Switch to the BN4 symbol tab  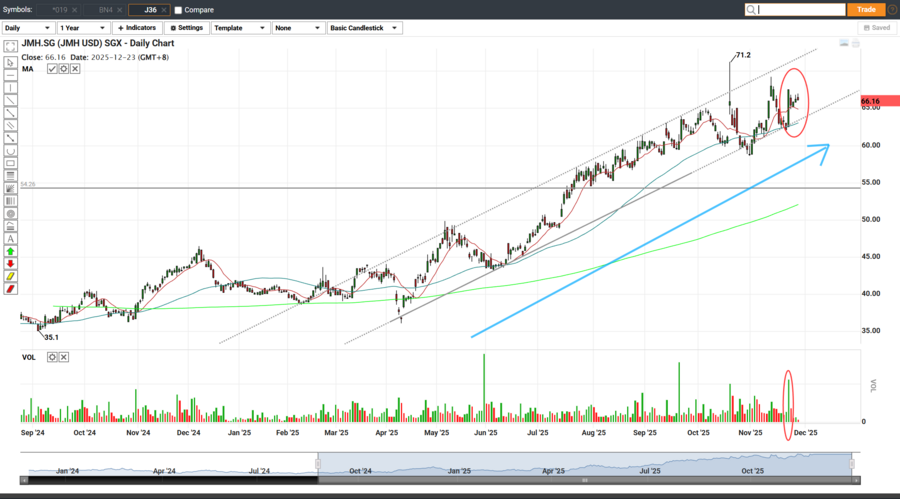106,10
